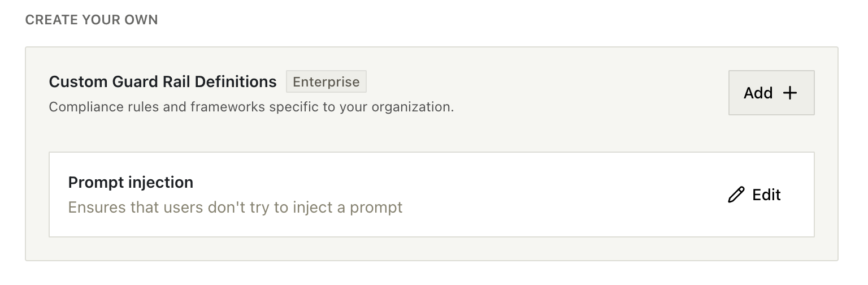The width and height of the screenshot is (868, 285).
Task: Click the pencil icon beside Edit
Action: pyautogui.click(x=736, y=195)
